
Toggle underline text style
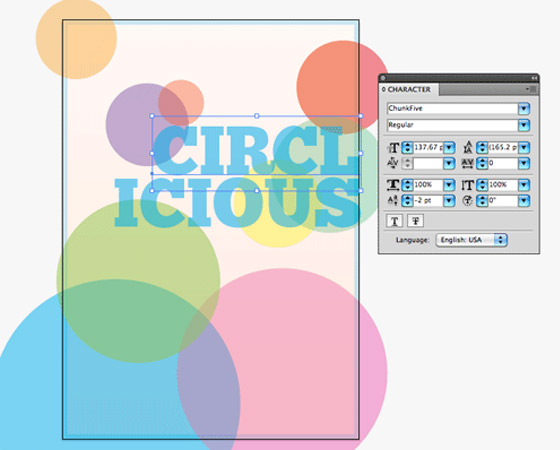point(395,221)
